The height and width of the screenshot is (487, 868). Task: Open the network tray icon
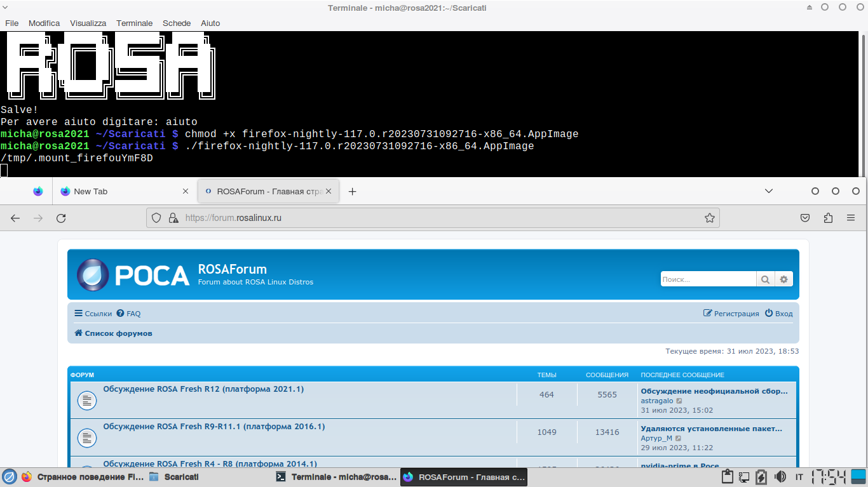tap(744, 477)
